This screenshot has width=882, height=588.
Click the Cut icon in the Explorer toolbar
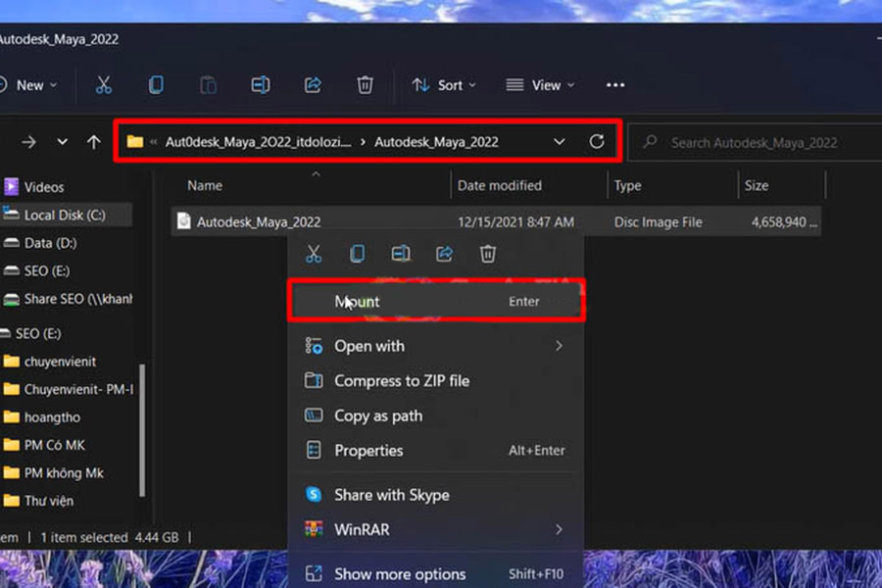pos(104,85)
